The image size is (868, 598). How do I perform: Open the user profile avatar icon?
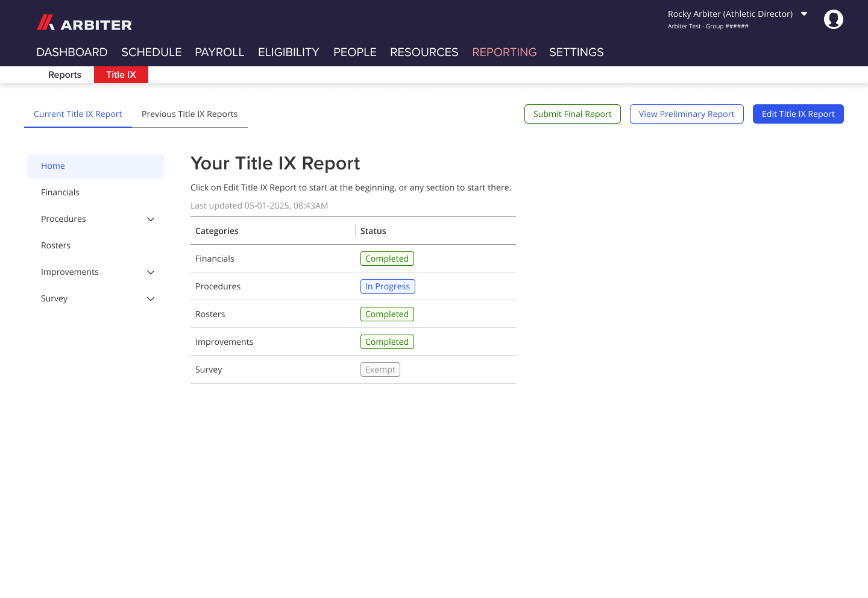point(834,19)
